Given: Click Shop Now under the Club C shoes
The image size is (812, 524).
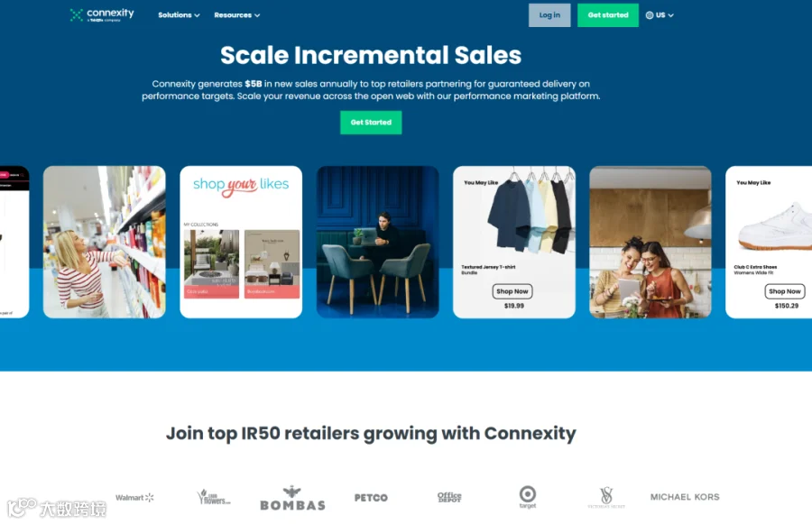Looking at the screenshot, I should (x=785, y=291).
